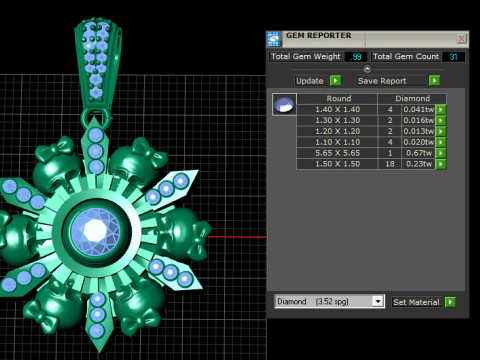Image resolution: width=480 pixels, height=360 pixels.
Task: Click the Update green arrow button
Action: pos(335,81)
